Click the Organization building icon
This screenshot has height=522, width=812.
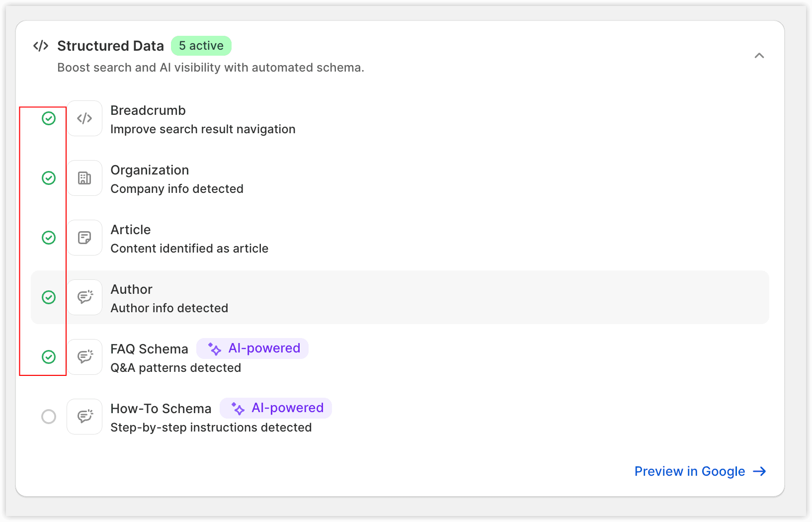(84, 178)
